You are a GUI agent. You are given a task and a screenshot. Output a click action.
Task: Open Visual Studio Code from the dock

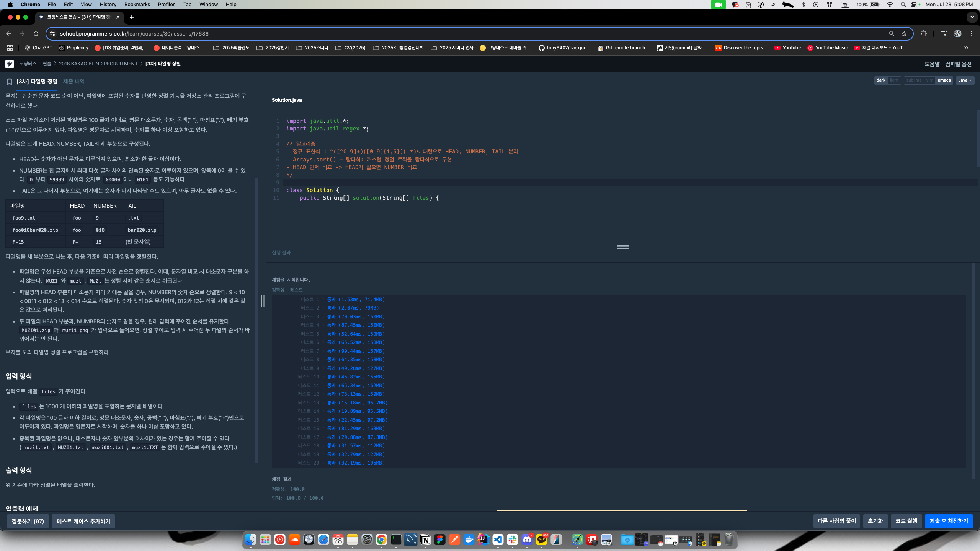498,540
